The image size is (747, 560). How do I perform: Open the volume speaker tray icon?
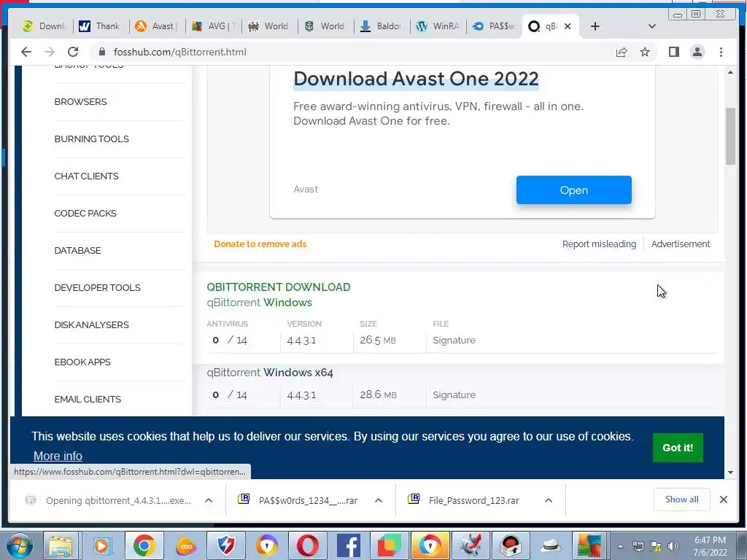673,546
